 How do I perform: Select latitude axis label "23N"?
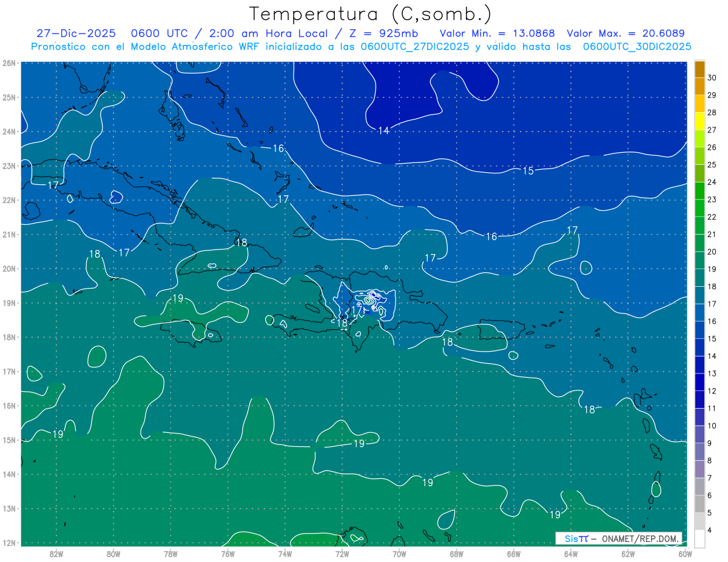coord(8,166)
